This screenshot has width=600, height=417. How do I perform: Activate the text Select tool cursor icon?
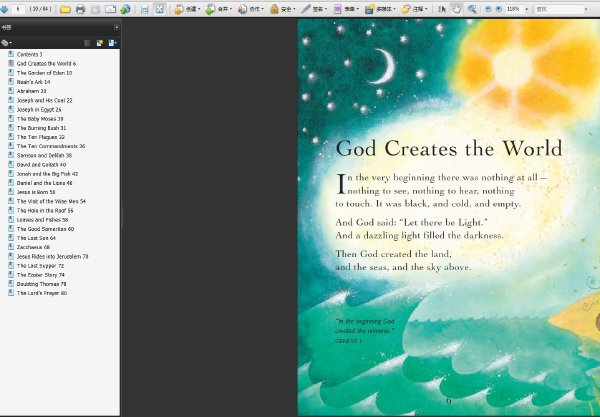[x=442, y=9]
